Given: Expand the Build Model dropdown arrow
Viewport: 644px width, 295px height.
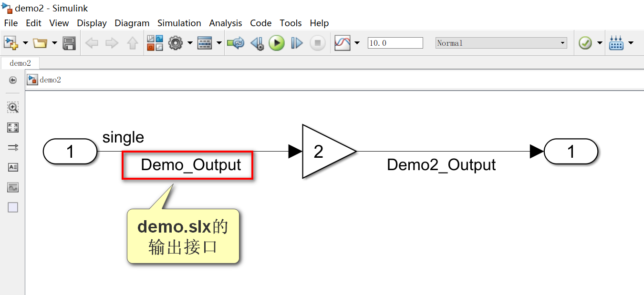Looking at the screenshot, I should coord(631,43).
